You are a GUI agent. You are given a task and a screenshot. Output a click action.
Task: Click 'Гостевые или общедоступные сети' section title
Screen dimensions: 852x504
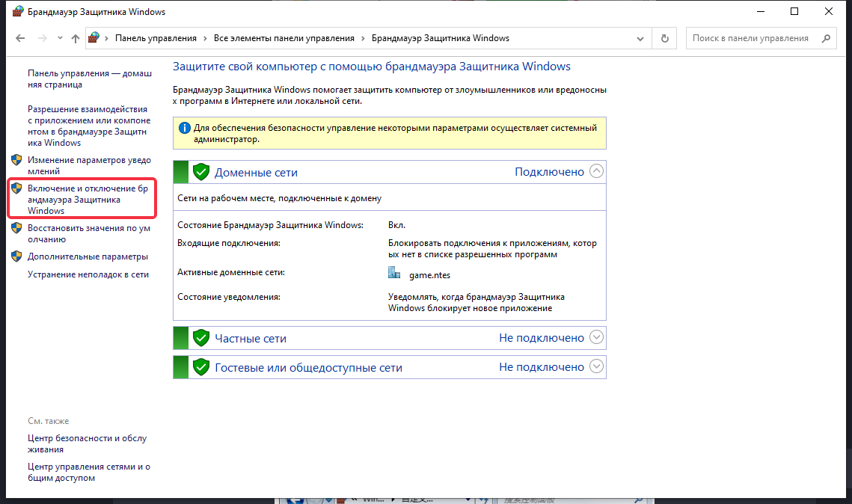(309, 368)
